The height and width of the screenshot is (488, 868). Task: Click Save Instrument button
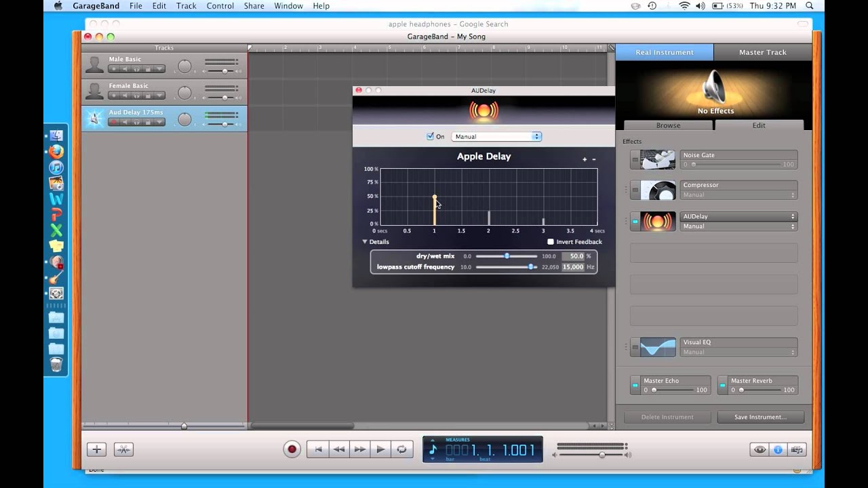point(760,418)
